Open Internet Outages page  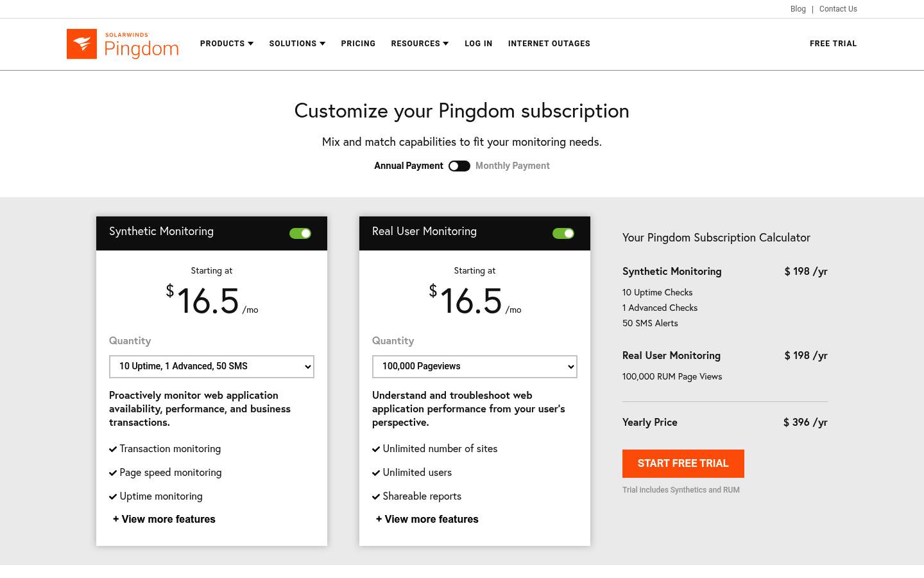549,44
